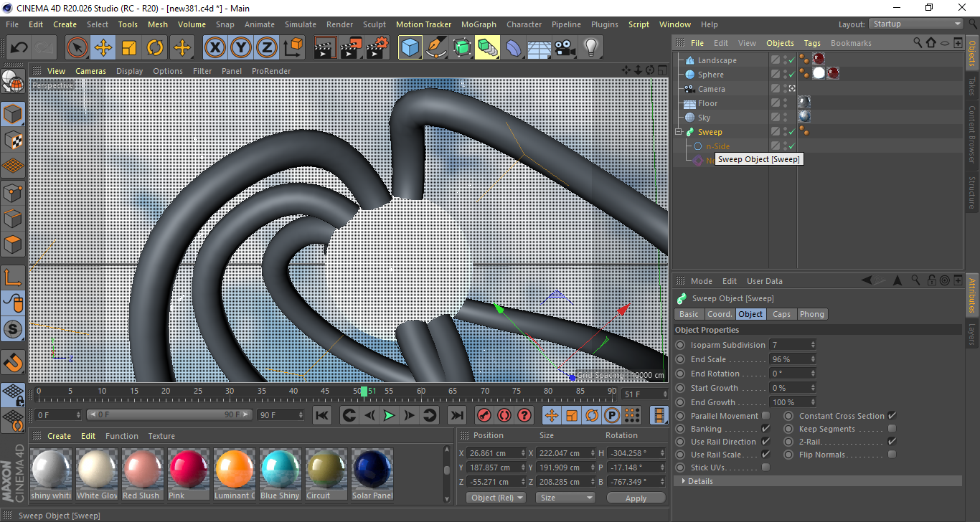Switch to the Caps tab

click(781, 314)
